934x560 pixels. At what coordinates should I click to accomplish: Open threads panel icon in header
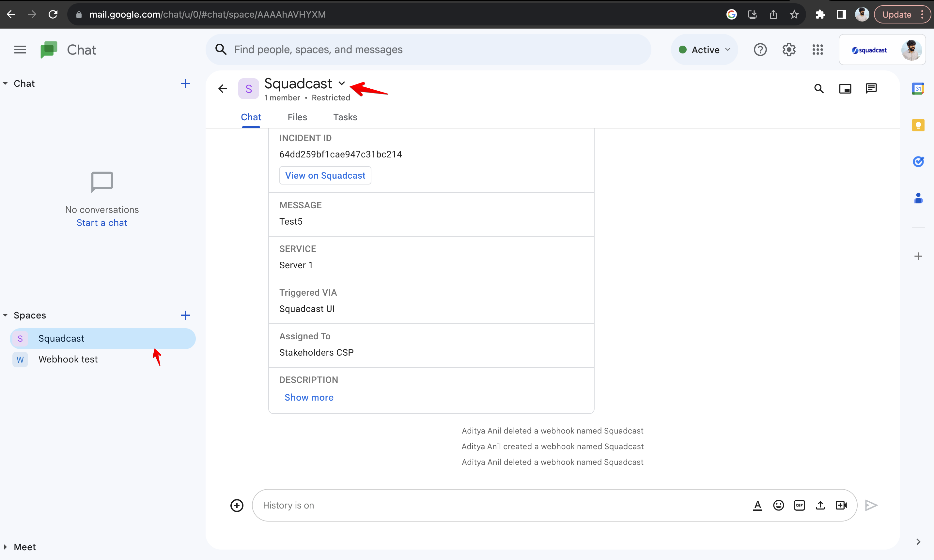pyautogui.click(x=871, y=89)
